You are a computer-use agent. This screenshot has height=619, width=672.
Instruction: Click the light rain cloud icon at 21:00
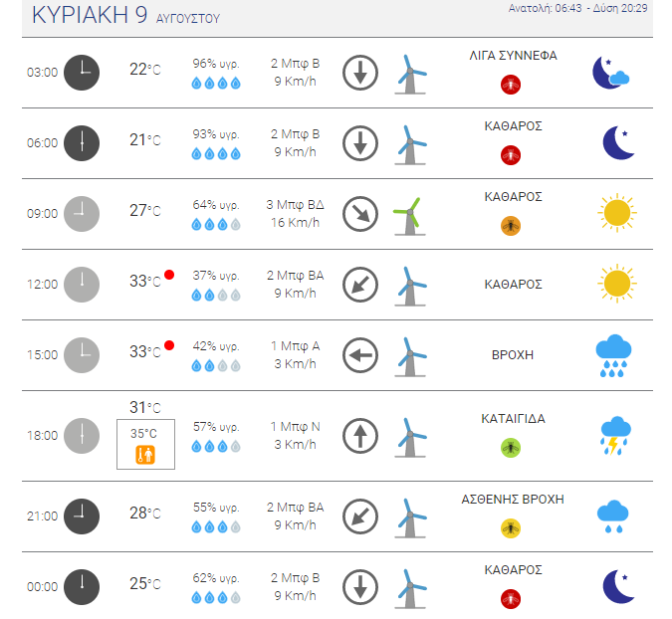(613, 516)
